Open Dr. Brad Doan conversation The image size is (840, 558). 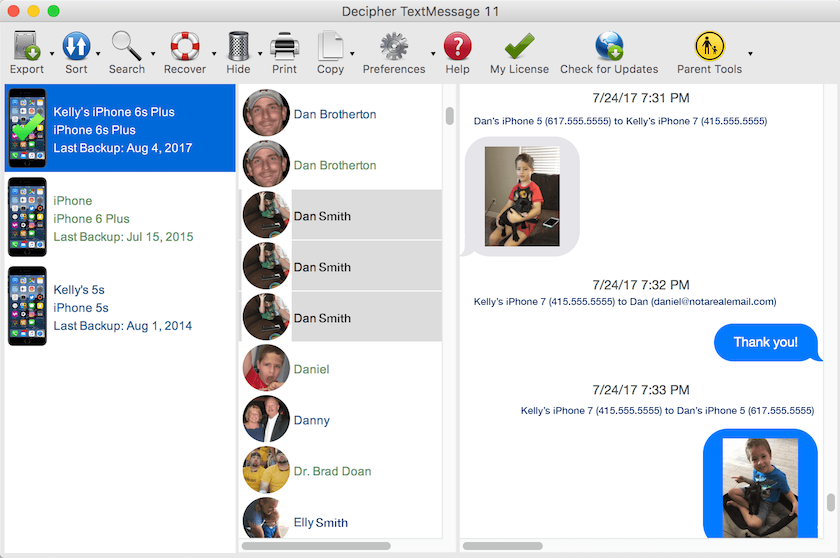(332, 471)
